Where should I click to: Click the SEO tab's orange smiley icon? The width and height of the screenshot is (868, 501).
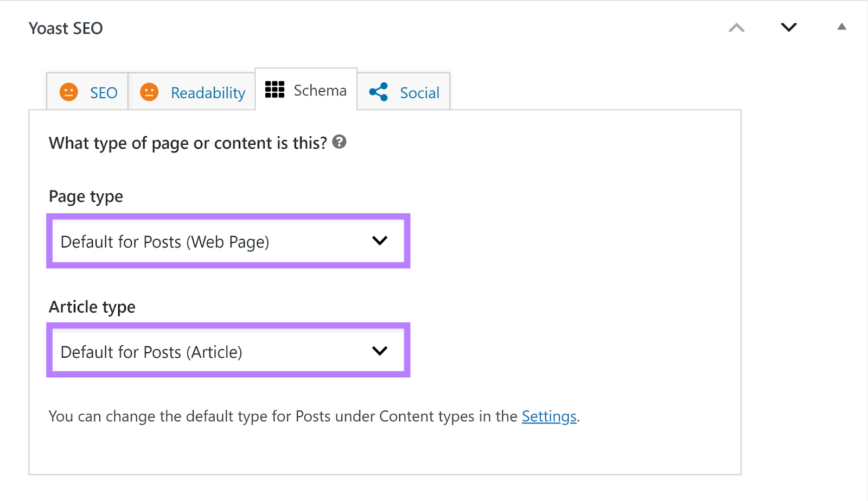[x=68, y=92]
